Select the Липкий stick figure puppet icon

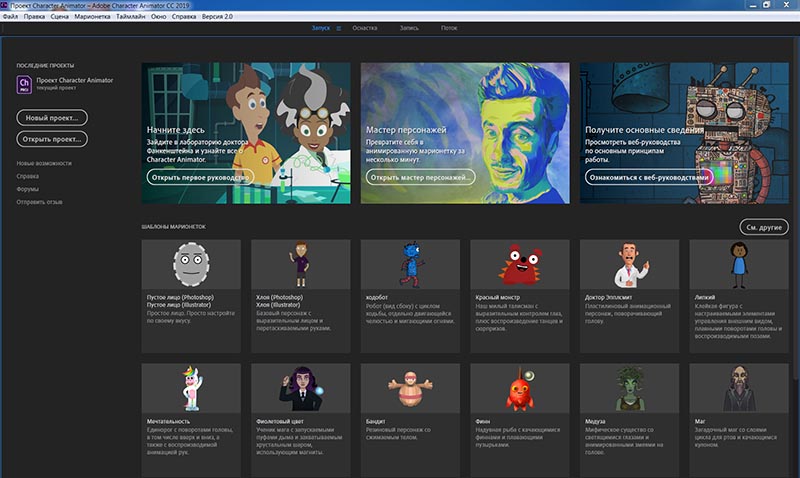tap(739, 265)
